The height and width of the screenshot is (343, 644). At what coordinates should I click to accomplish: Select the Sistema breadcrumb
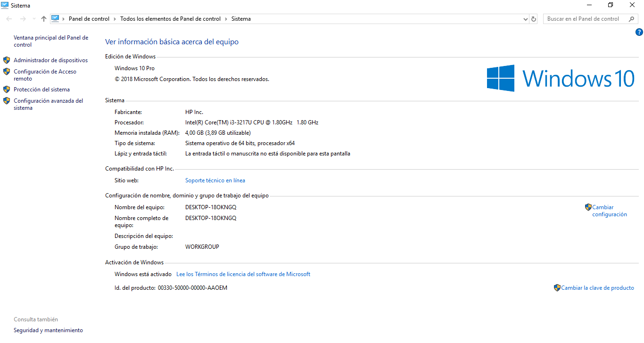pos(241,19)
